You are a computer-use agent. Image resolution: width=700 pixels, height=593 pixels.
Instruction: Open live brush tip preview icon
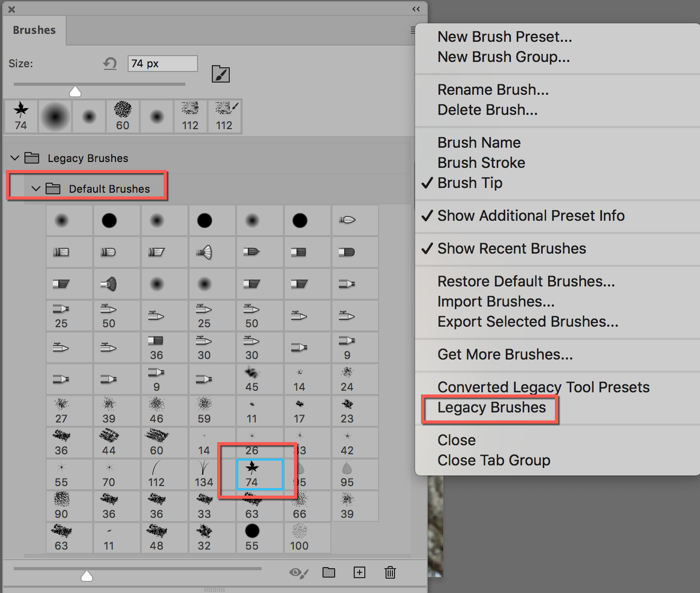point(221,74)
